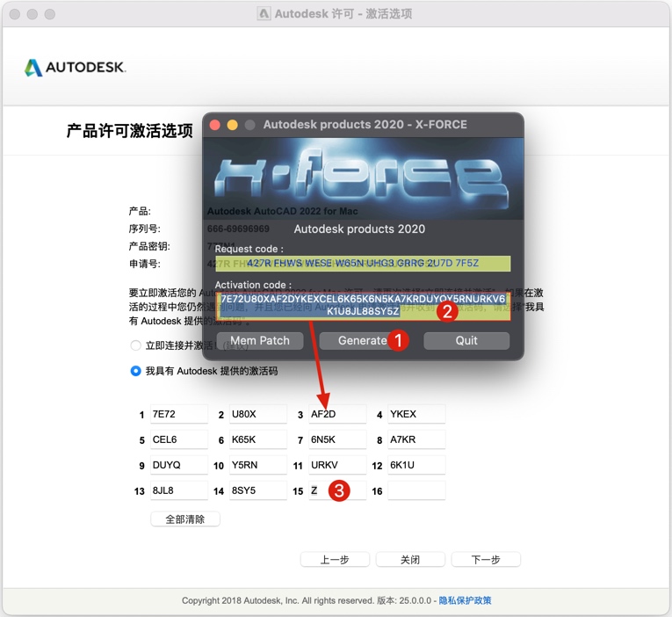This screenshot has height=617, width=672.
Task: Click activation code field 10 containing Y5RN
Action: (258, 465)
